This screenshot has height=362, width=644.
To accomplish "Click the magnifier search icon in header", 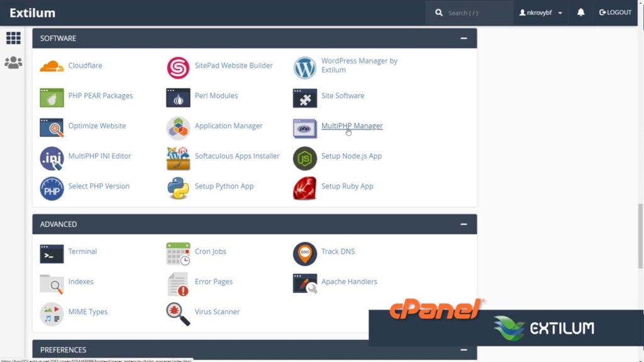I will (x=438, y=13).
